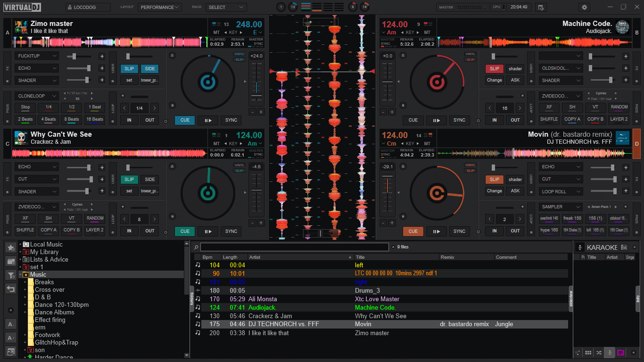Click loop IN button on deck C
This screenshot has height=362, width=644.
tap(129, 231)
